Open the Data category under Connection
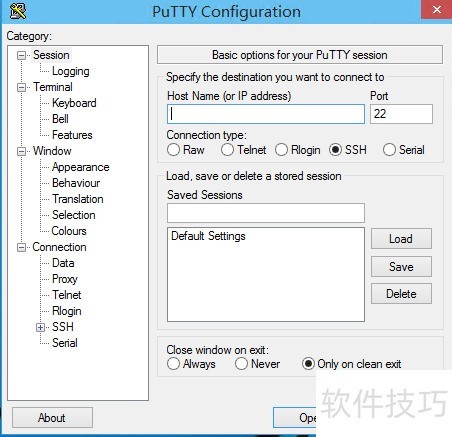Viewport: 452px width, 437px height. pos(63,263)
